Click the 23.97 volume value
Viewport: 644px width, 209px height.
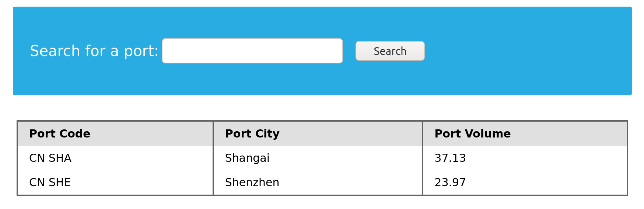coord(450,182)
